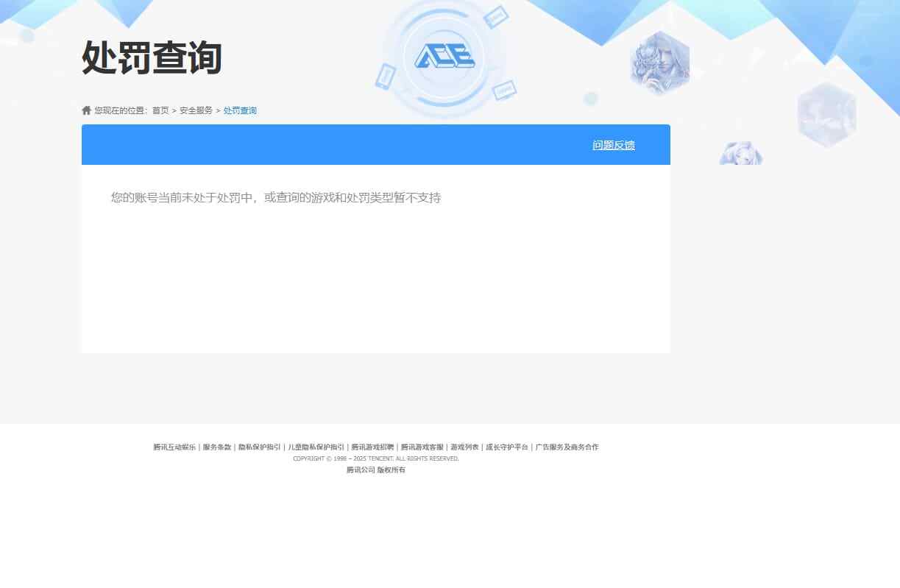View the 服务条款 terms of service
Screen dimensions: 900x588
219,447
